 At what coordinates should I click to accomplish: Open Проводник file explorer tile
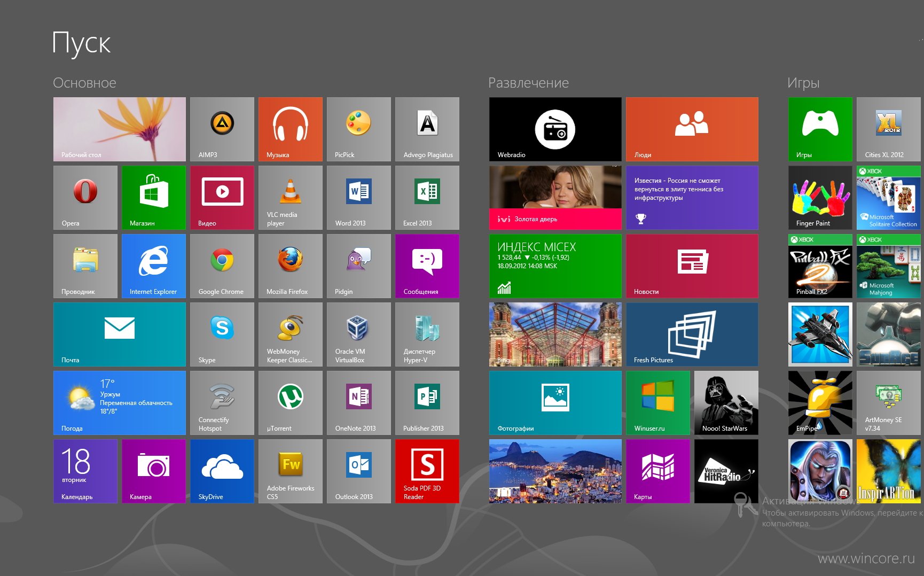(85, 266)
